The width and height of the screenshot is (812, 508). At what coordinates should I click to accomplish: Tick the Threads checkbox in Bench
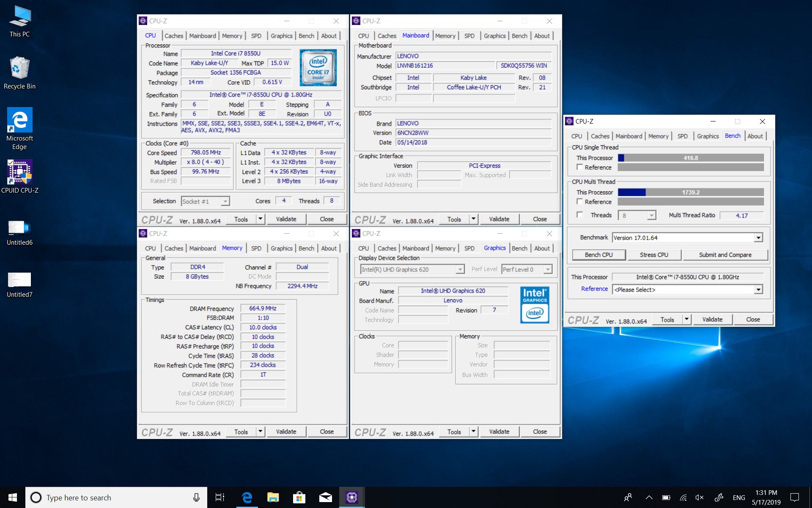pyautogui.click(x=580, y=215)
